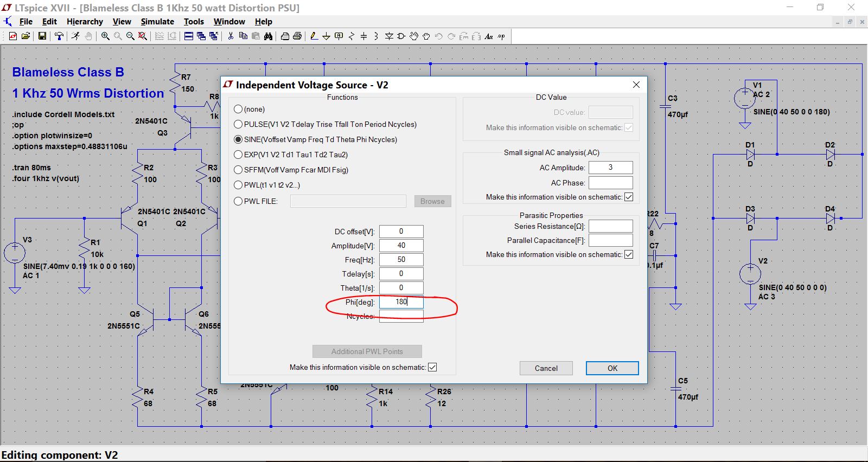Image resolution: width=868 pixels, height=462 pixels.
Task: Select the EXP function radio button
Action: click(238, 155)
